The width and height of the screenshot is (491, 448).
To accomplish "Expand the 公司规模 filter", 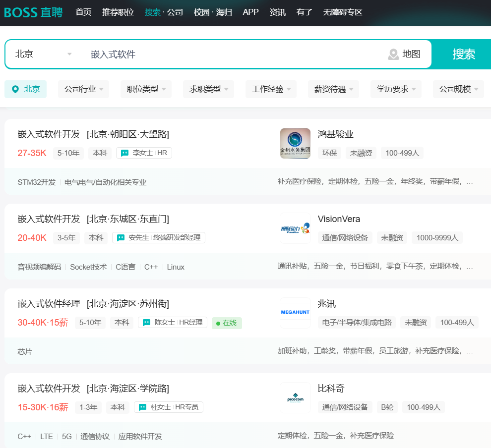I will (x=458, y=89).
